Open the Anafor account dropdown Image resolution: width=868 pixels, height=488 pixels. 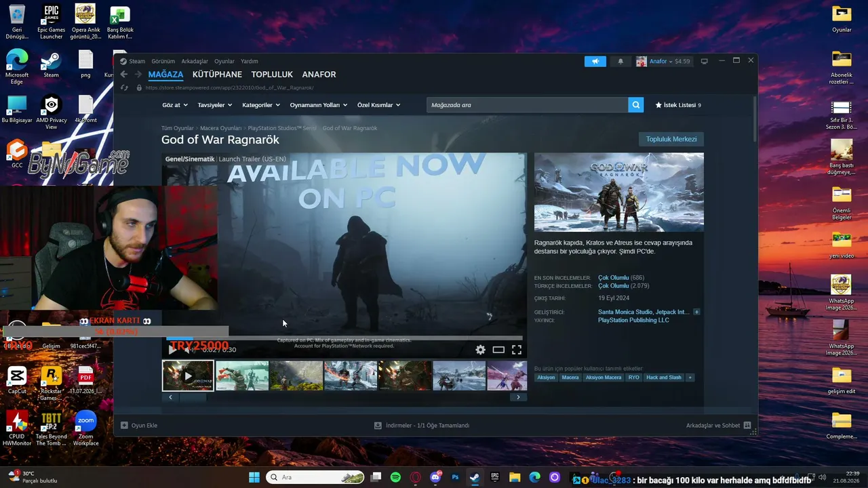point(669,61)
